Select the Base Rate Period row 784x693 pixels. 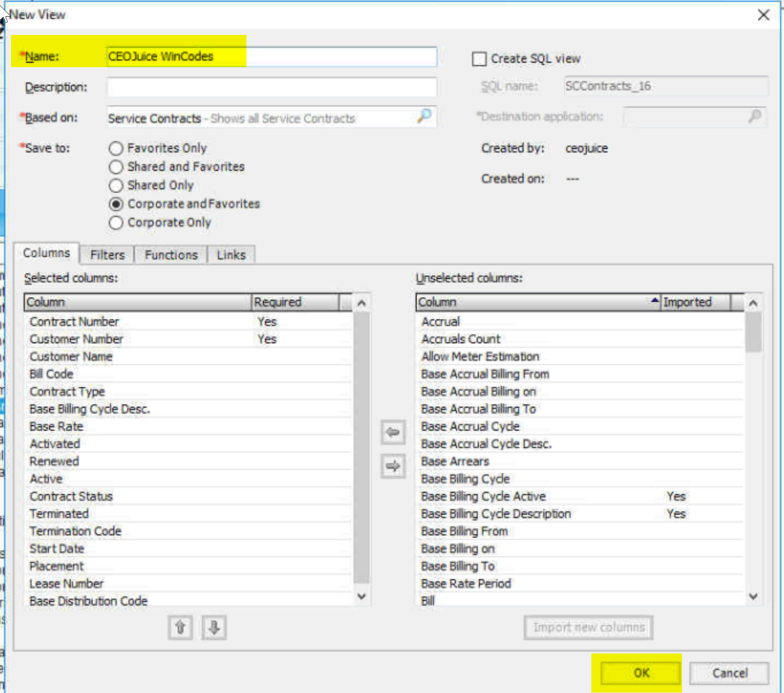click(580, 584)
